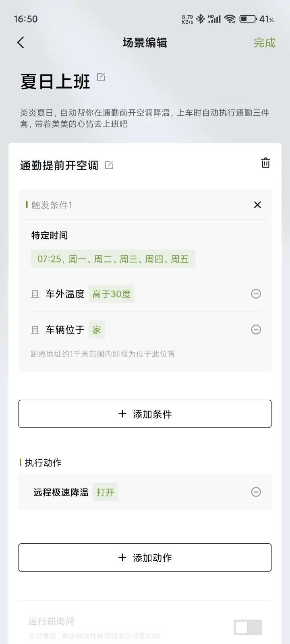The width and height of the screenshot is (290, 644).
Task: Tap the back arrow icon
Action: tap(21, 43)
